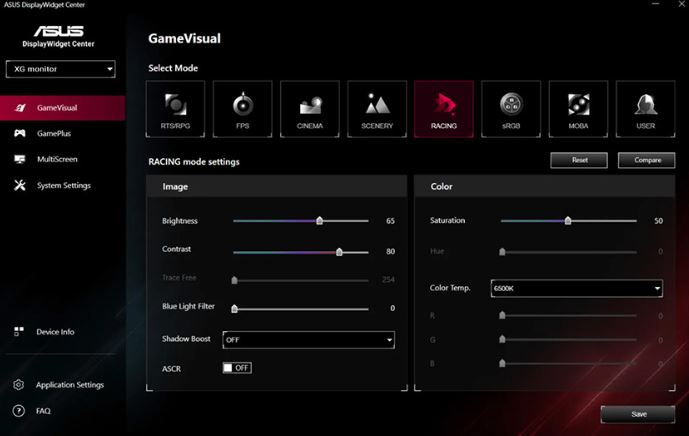The height and width of the screenshot is (436, 689).
Task: Toggle the ASCR switch
Action: (237, 368)
